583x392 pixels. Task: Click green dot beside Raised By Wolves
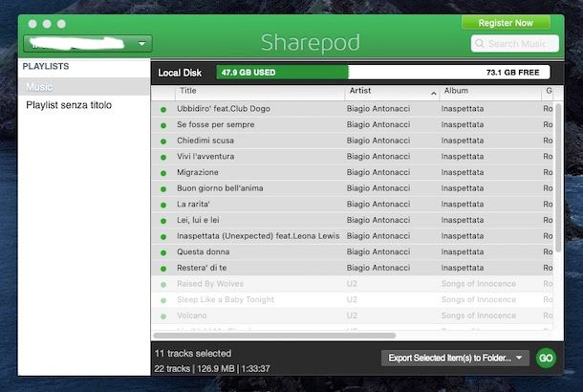pos(163,285)
